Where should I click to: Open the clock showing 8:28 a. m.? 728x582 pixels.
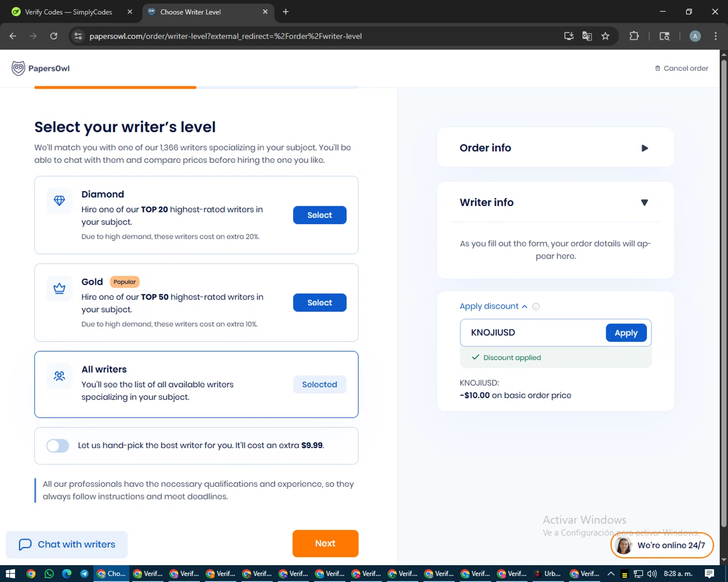click(x=678, y=574)
